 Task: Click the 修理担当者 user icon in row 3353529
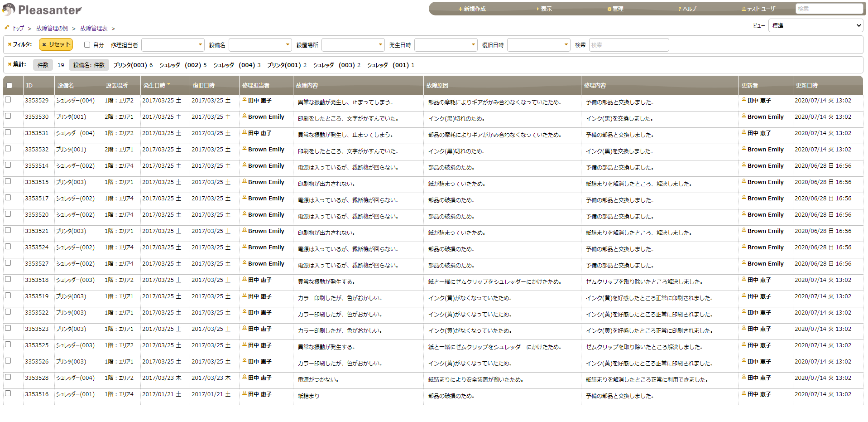point(245,99)
